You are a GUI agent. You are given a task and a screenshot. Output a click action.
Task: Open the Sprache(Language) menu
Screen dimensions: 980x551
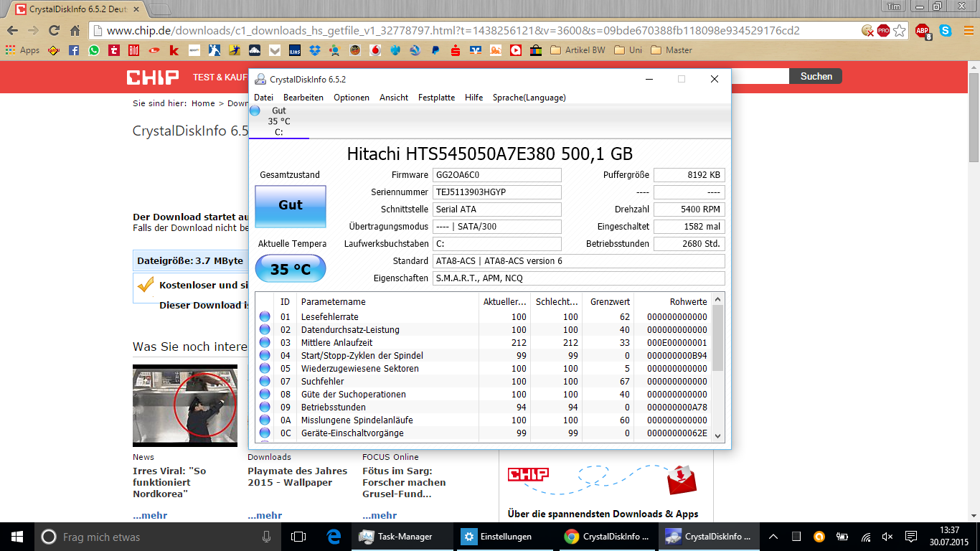529,98
